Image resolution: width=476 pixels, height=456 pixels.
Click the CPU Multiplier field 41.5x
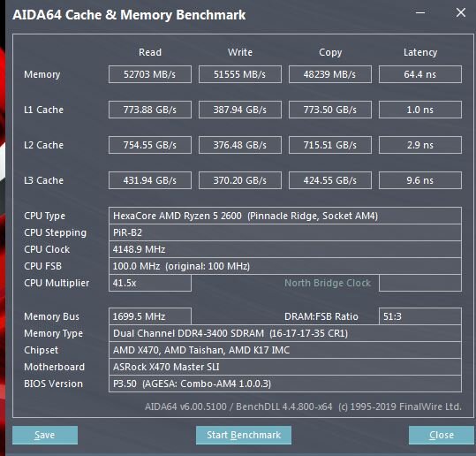pyautogui.click(x=150, y=283)
